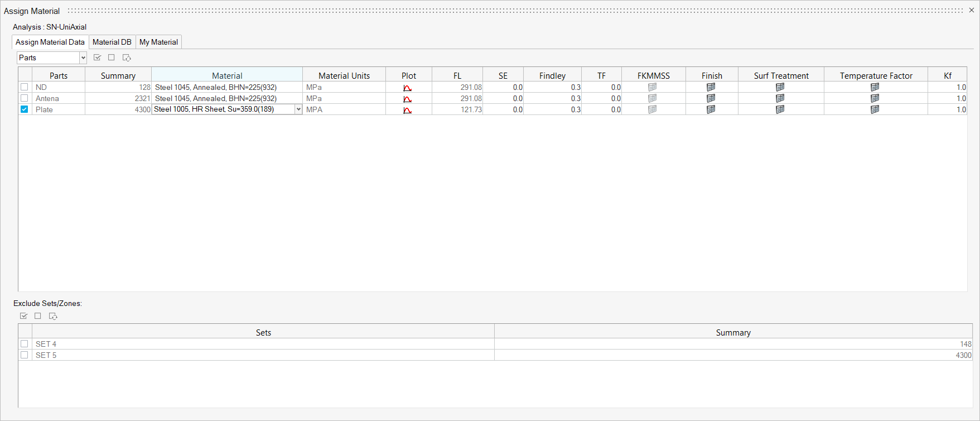980x421 pixels.
Task: Open Temperature Factor editor for ND
Action: click(x=875, y=87)
